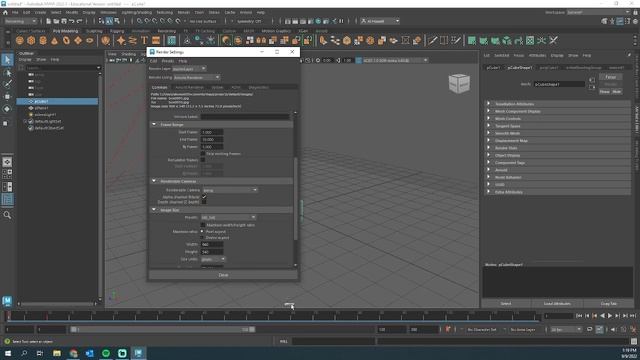Open the Size units dropdown

pyautogui.click(x=213, y=259)
